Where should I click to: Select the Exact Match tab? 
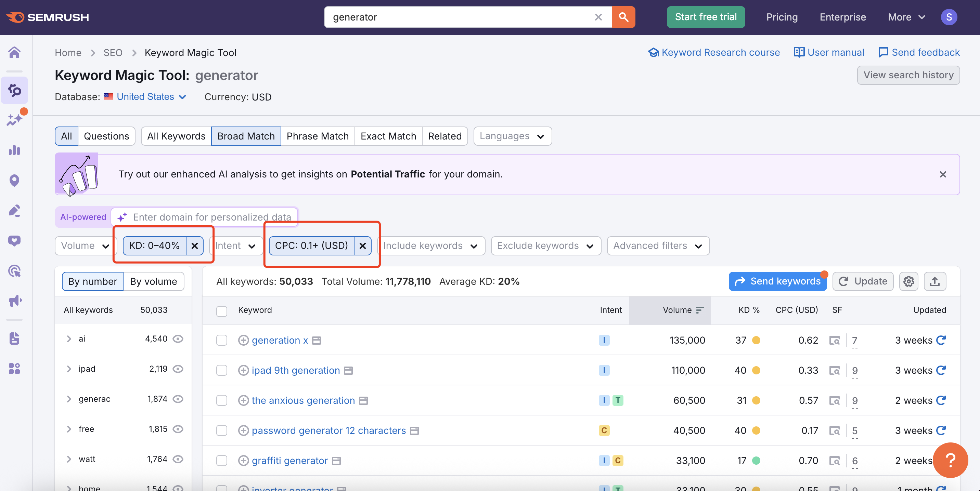point(388,136)
